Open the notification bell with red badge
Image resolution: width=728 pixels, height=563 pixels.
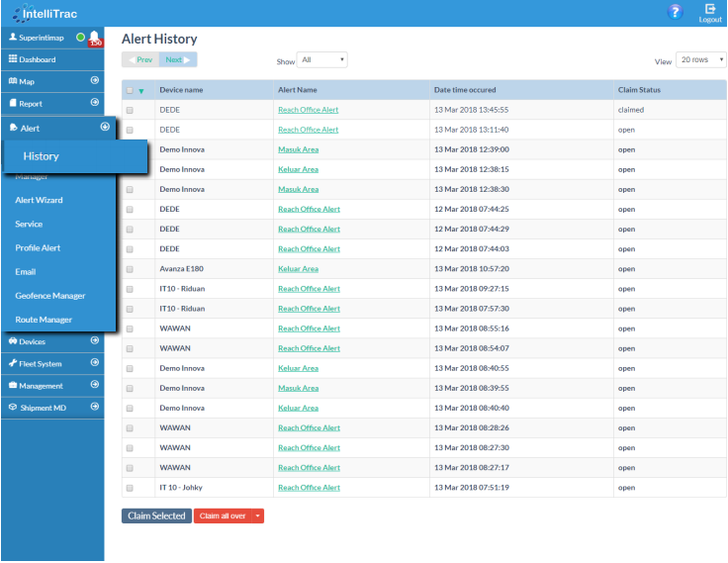click(94, 38)
